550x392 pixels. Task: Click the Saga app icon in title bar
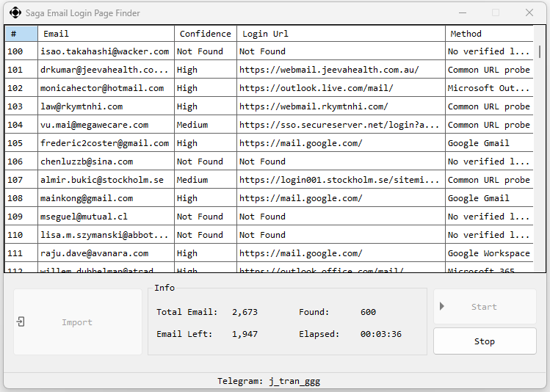coord(15,12)
